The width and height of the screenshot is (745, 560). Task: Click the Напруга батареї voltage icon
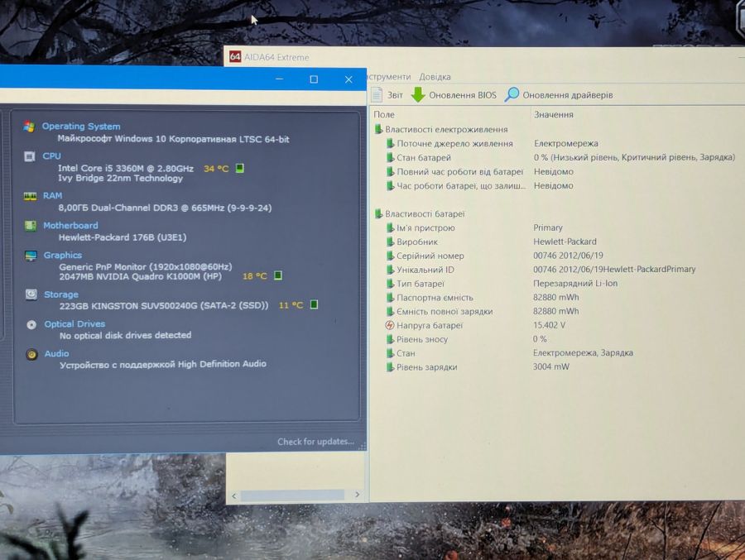[x=390, y=325]
